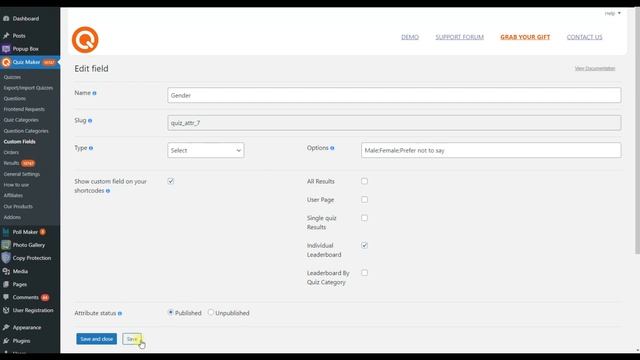Check Leaderboard By Quiz Category checkbox
Image resolution: width=640 pixels, height=360 pixels.
pos(364,273)
